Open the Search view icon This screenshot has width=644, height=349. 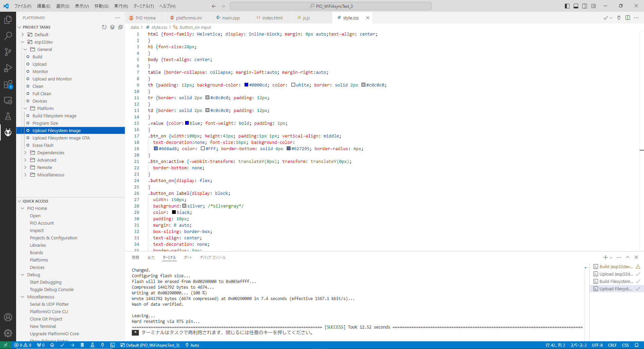click(8, 36)
